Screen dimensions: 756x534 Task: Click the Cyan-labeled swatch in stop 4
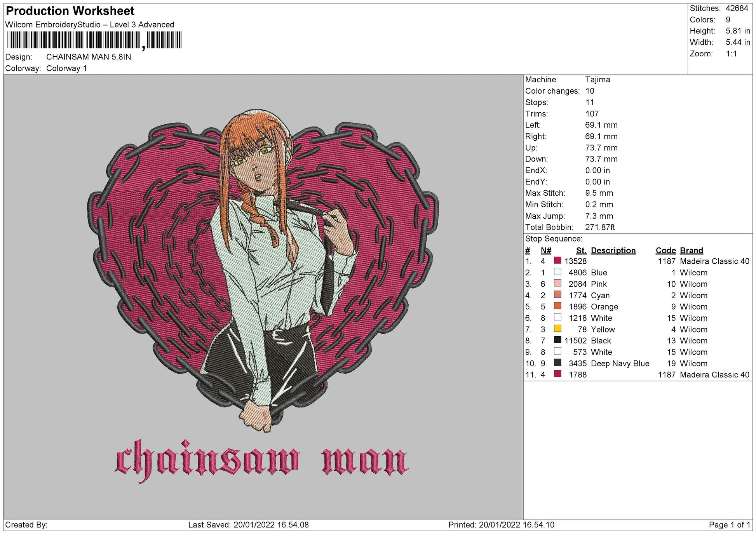point(557,295)
